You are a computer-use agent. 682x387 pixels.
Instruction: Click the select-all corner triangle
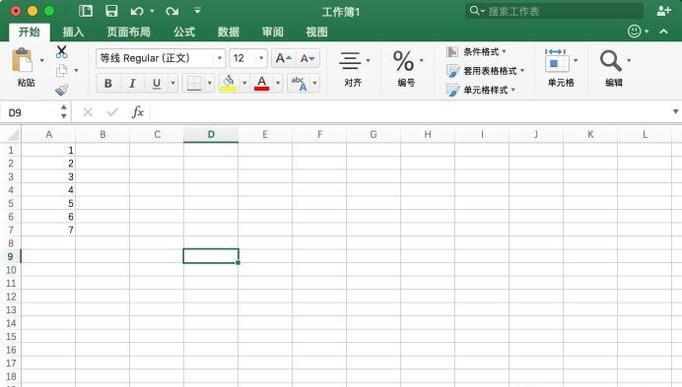point(13,134)
